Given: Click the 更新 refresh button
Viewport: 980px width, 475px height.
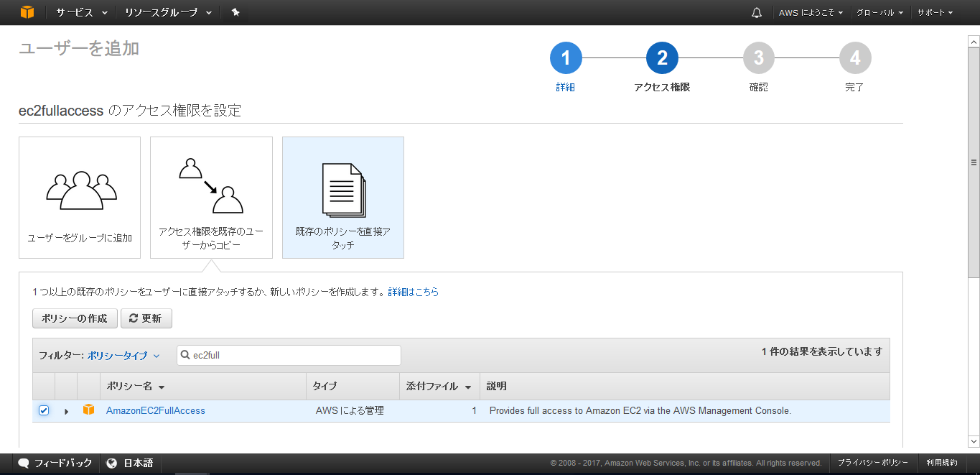Looking at the screenshot, I should pyautogui.click(x=146, y=318).
